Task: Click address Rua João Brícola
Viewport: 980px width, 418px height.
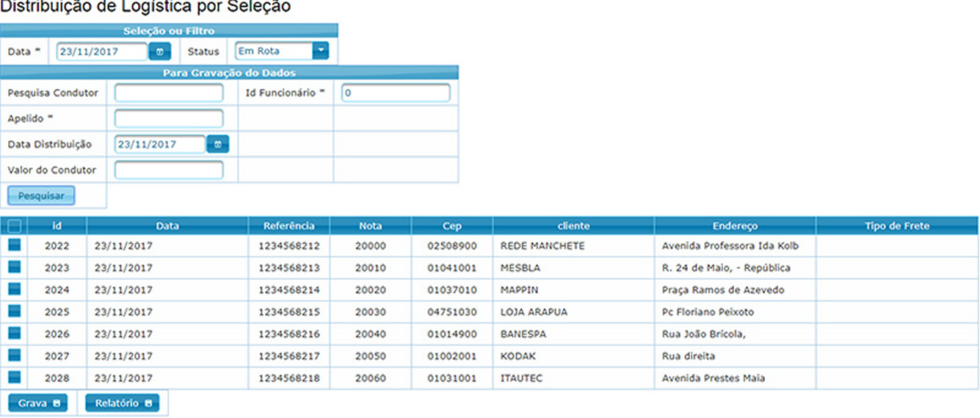Action: [x=703, y=334]
